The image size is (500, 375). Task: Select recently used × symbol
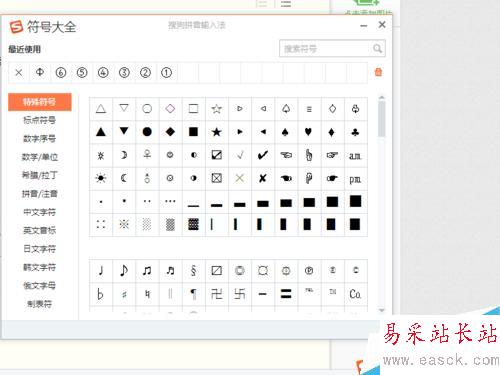[x=19, y=72]
